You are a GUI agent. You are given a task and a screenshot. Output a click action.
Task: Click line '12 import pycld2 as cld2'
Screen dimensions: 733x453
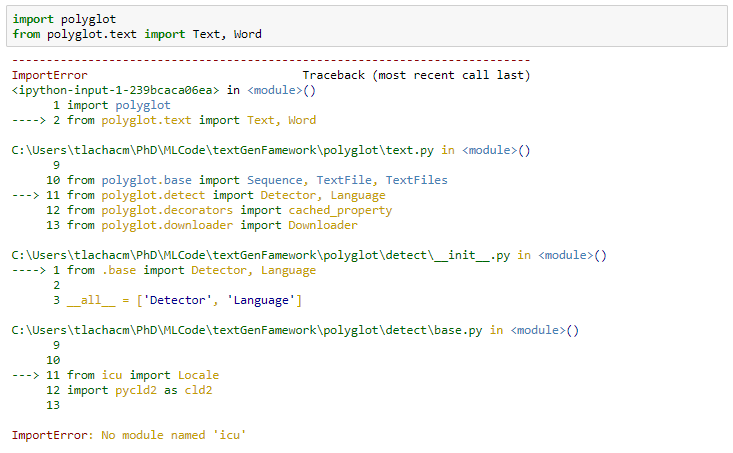(129, 390)
